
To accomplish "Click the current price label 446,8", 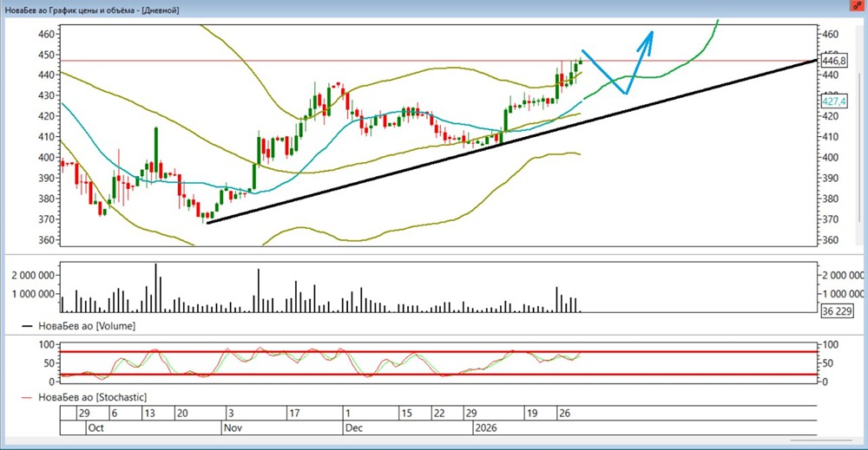I will [x=833, y=61].
